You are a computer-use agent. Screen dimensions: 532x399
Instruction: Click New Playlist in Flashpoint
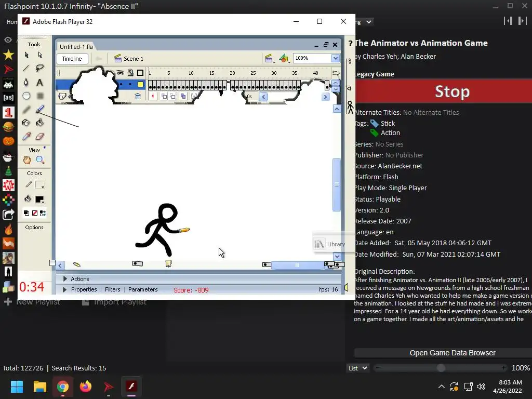[32, 302]
